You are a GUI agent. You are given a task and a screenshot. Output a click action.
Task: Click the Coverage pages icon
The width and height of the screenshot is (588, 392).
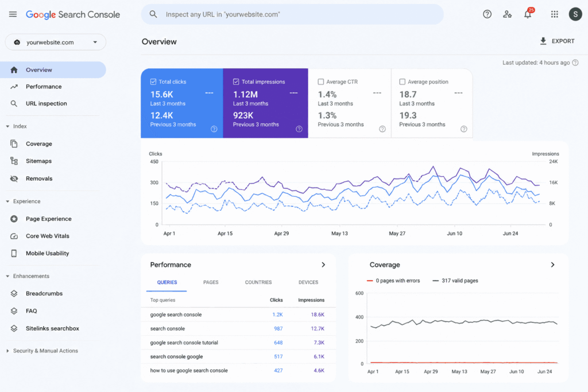click(x=14, y=143)
